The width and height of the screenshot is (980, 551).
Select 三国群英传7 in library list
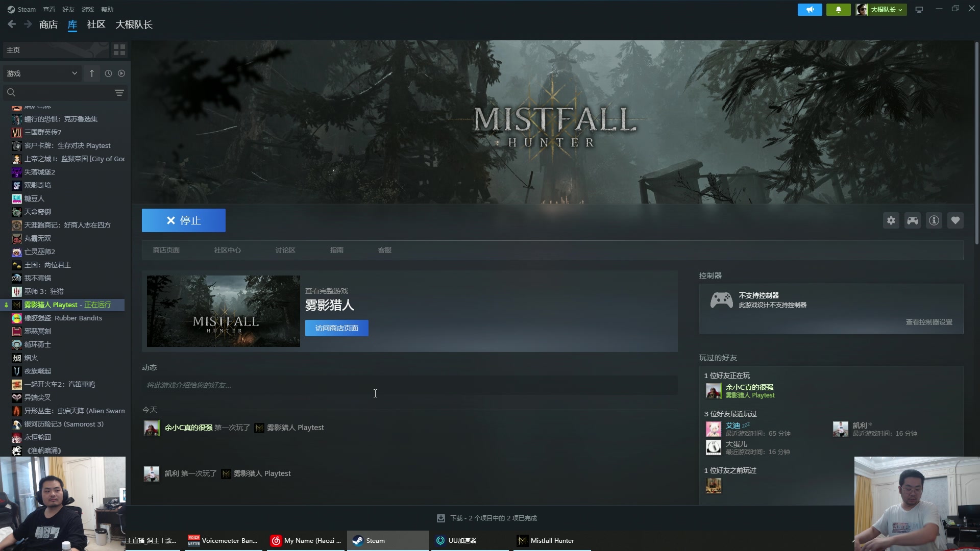[x=63, y=132]
